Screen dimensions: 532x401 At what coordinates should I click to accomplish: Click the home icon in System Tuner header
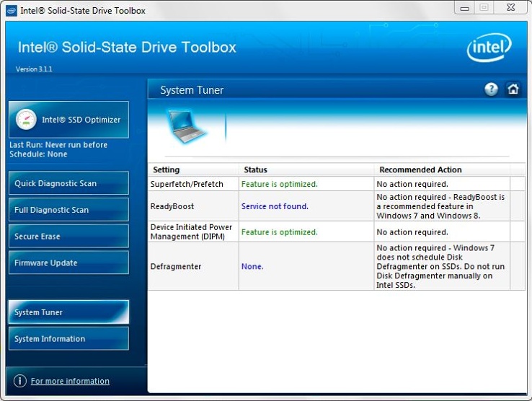pyautogui.click(x=513, y=89)
